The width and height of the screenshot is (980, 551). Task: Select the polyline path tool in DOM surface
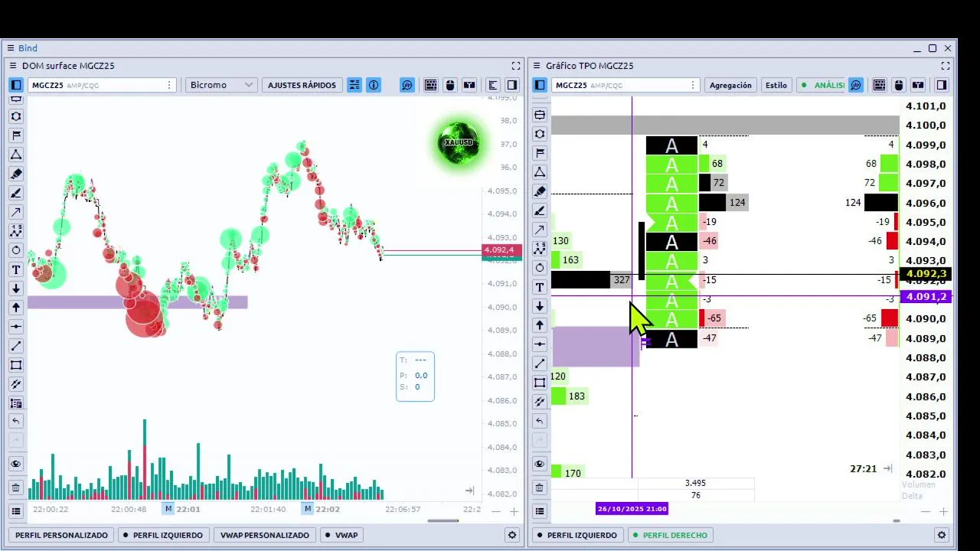click(x=15, y=231)
